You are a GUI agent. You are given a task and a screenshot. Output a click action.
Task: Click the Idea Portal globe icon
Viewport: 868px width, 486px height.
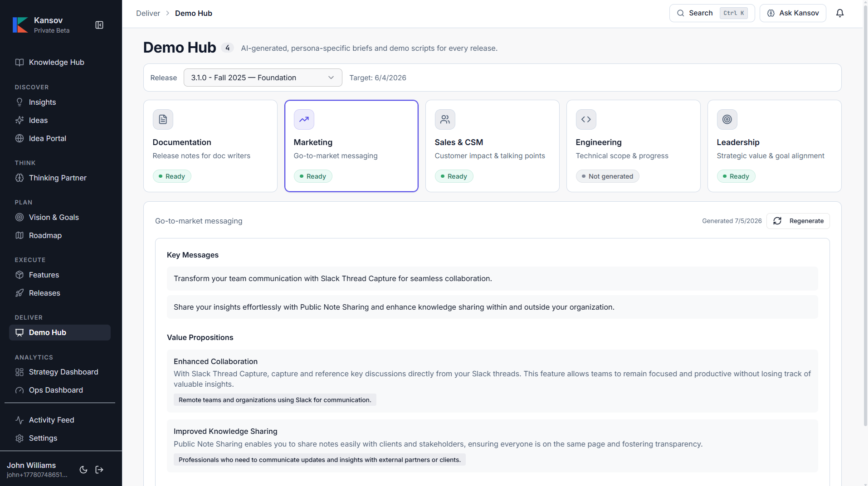point(20,139)
